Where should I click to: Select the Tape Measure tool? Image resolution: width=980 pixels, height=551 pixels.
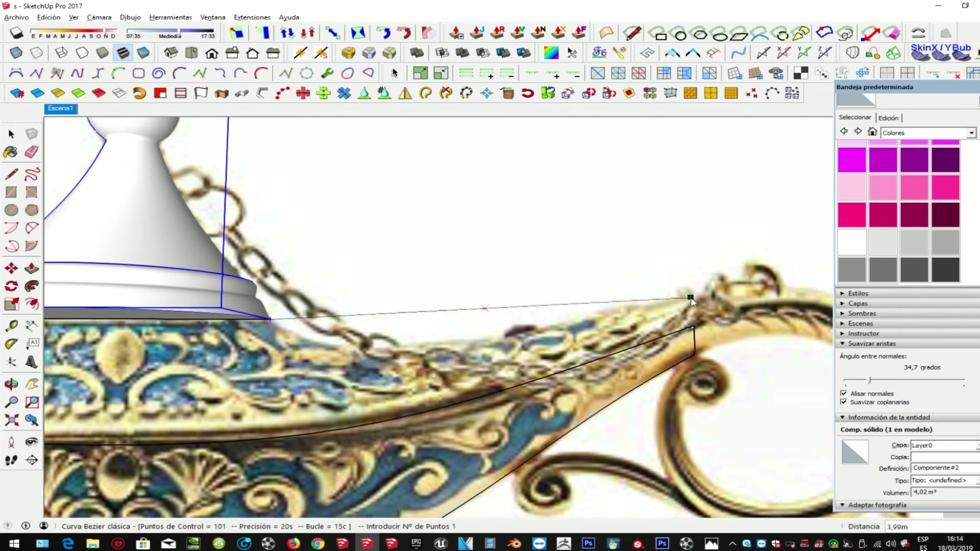(11, 325)
